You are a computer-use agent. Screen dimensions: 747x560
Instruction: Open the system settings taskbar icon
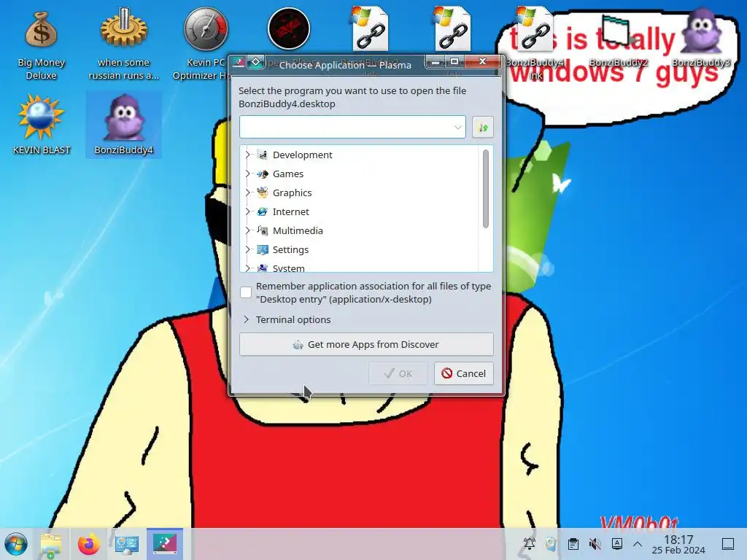click(x=127, y=544)
